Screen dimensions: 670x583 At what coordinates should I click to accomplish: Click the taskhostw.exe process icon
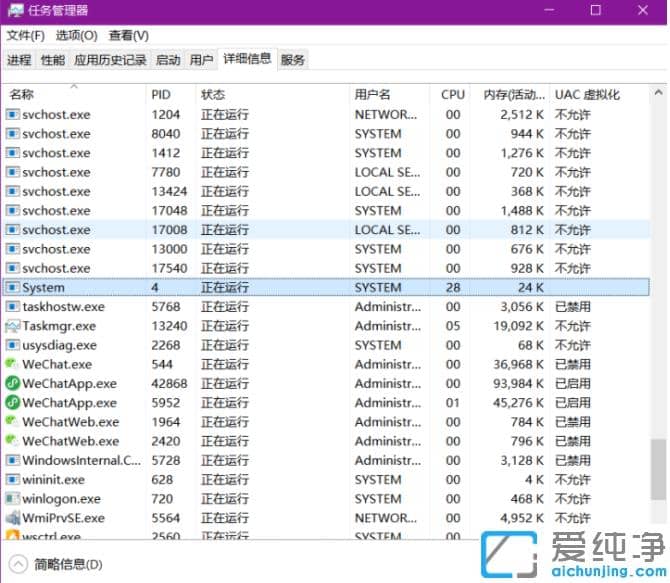(12, 307)
